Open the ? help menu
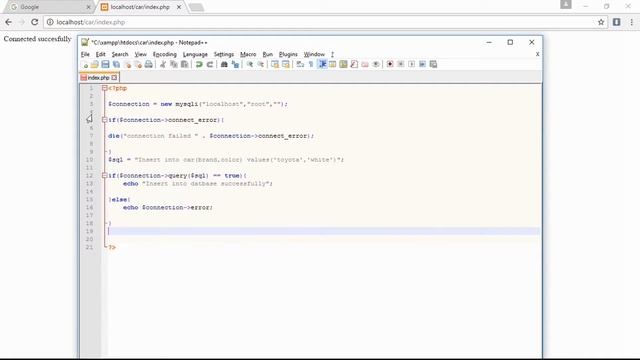Viewport: 640px width, 360px height. pyautogui.click(x=332, y=54)
